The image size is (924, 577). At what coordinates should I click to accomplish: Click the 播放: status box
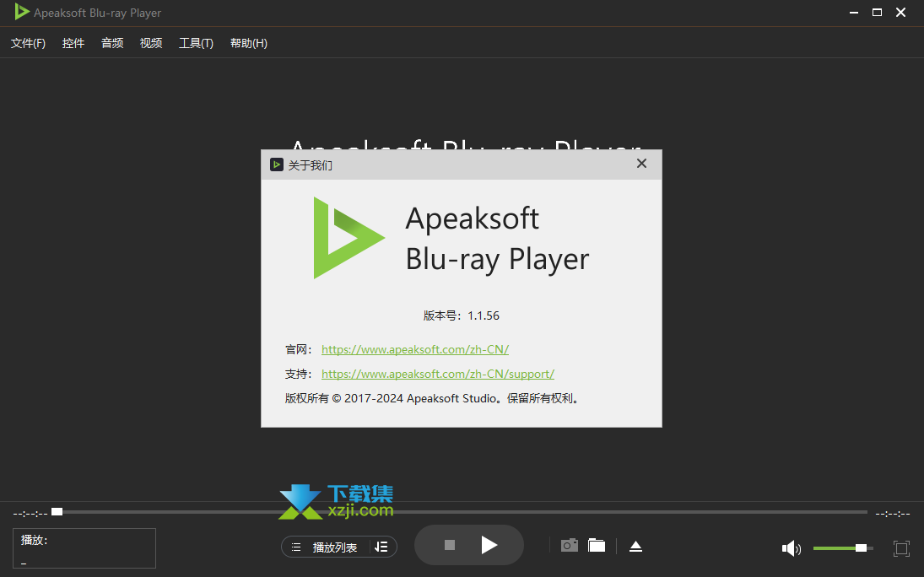[84, 548]
